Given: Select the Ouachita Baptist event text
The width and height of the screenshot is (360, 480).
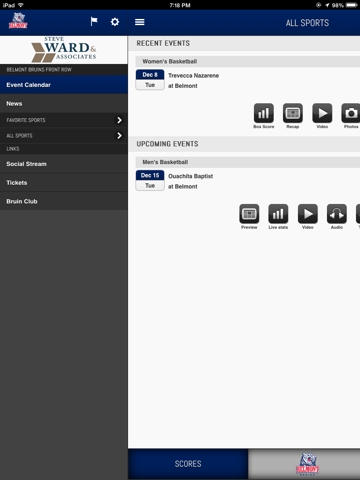Looking at the screenshot, I should (190, 176).
